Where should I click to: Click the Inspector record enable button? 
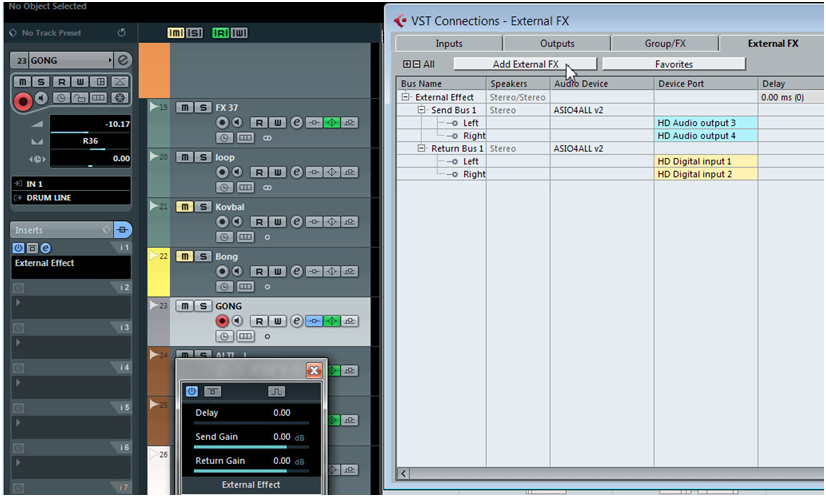click(x=23, y=101)
